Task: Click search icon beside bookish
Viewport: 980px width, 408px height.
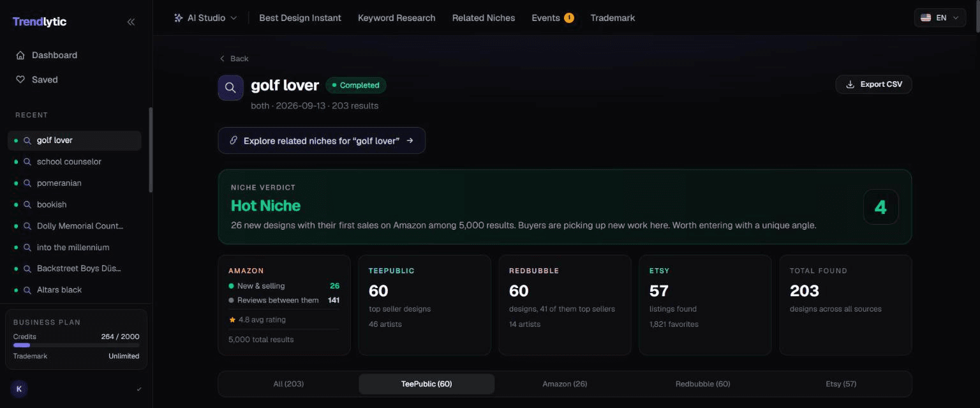Action: coord(27,204)
